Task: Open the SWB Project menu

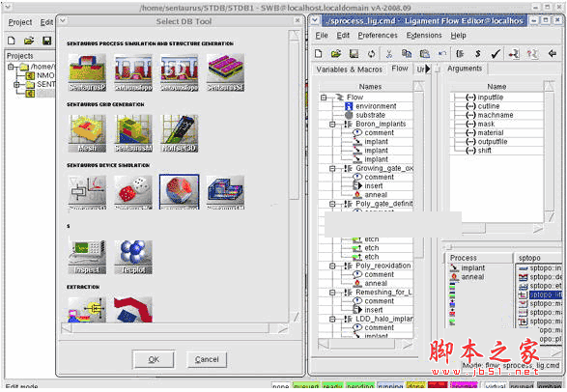Action: (20, 22)
